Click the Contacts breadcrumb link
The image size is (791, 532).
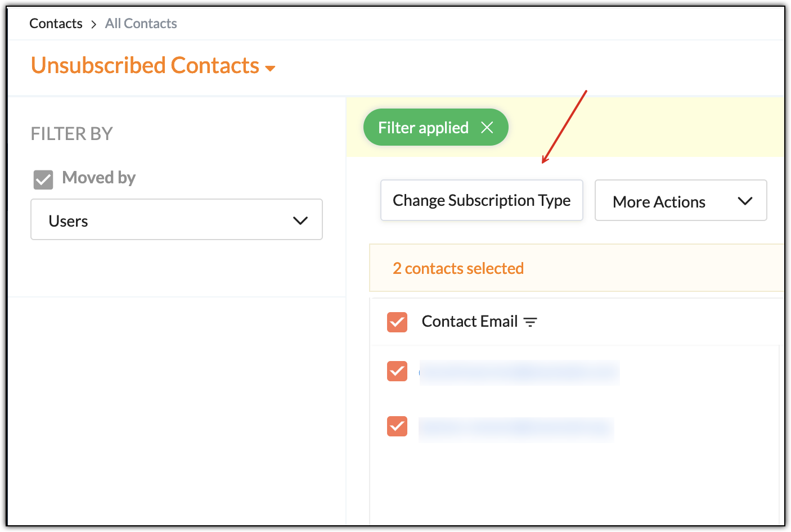coord(56,24)
